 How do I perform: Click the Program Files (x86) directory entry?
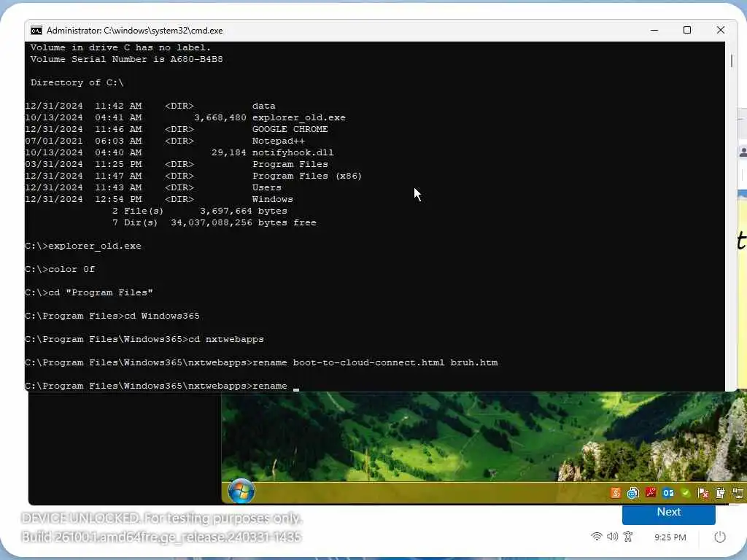[x=307, y=176]
